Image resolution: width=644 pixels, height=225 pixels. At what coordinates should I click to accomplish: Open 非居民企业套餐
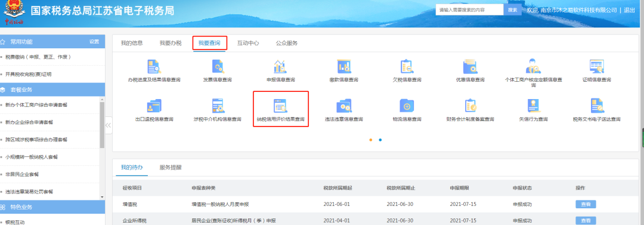pos(22,174)
